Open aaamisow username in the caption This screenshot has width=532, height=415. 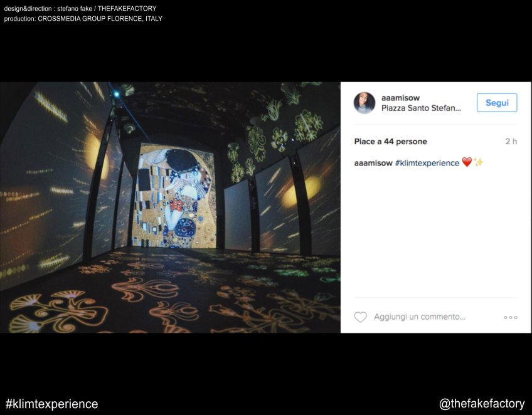373,163
